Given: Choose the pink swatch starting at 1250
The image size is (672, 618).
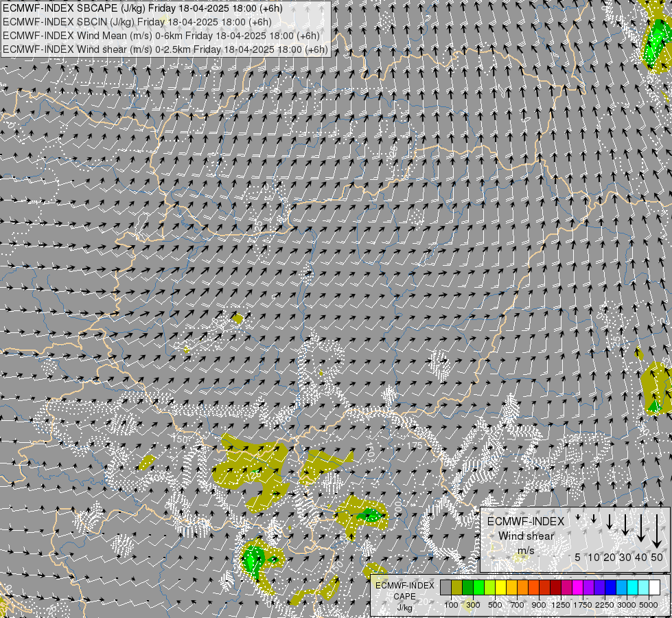Looking at the screenshot, I should pos(567,587).
